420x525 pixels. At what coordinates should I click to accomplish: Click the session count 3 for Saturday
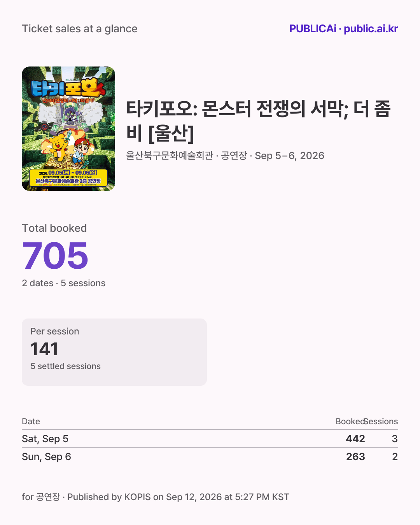pos(395,439)
